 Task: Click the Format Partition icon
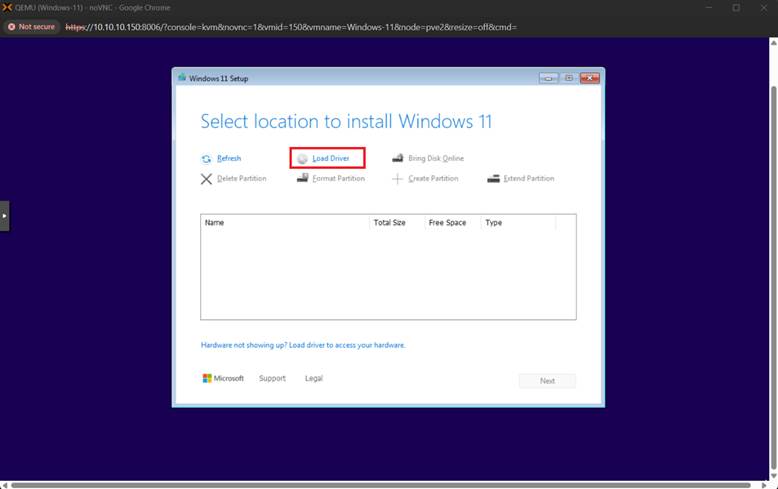point(302,179)
